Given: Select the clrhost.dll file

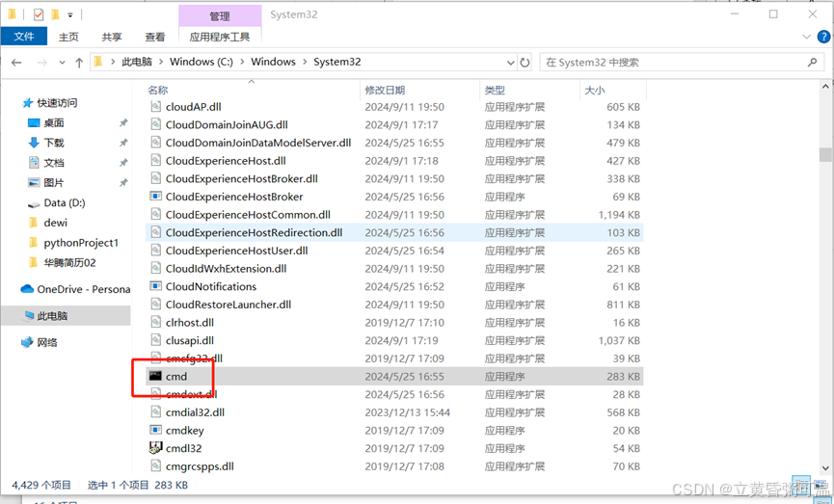Looking at the screenshot, I should click(394, 323).
